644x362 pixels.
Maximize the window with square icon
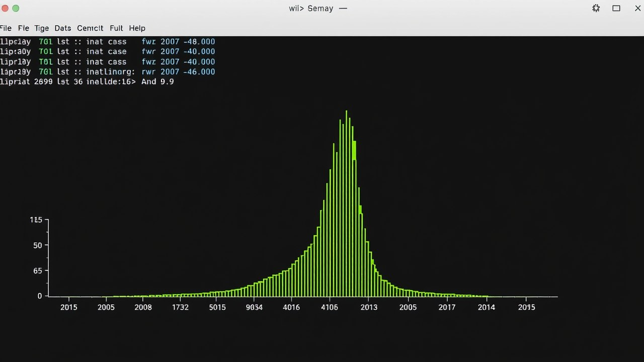pyautogui.click(x=616, y=9)
